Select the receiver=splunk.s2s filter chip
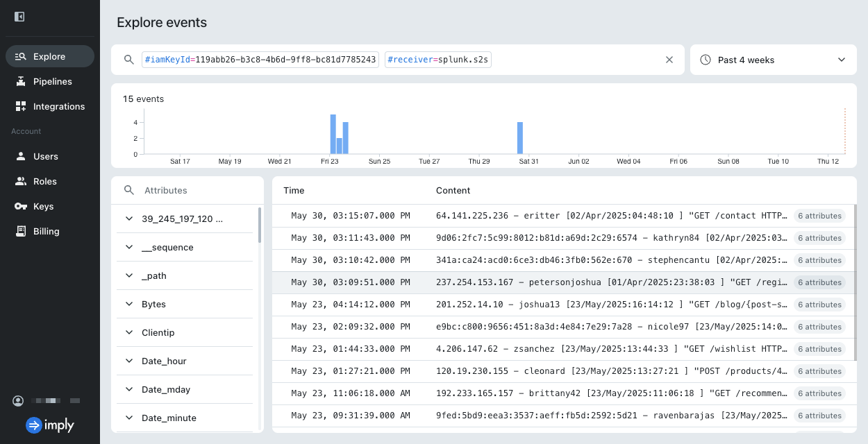This screenshot has width=868, height=444. click(438, 60)
